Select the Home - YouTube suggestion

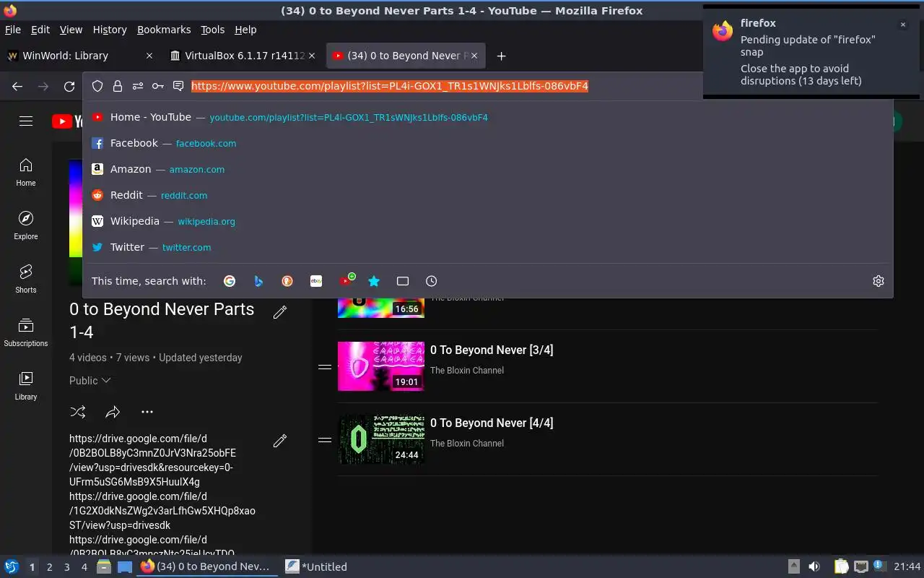point(488,117)
